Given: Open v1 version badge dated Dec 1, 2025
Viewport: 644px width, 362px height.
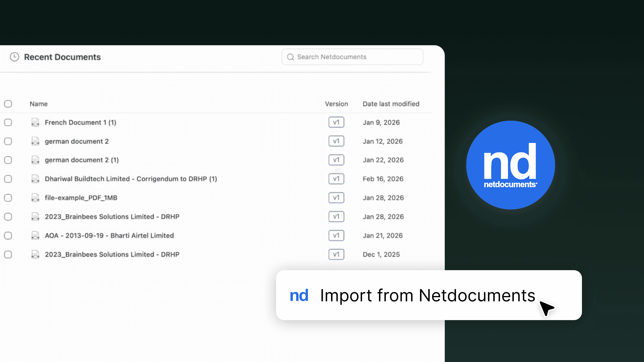Looking at the screenshot, I should (336, 254).
